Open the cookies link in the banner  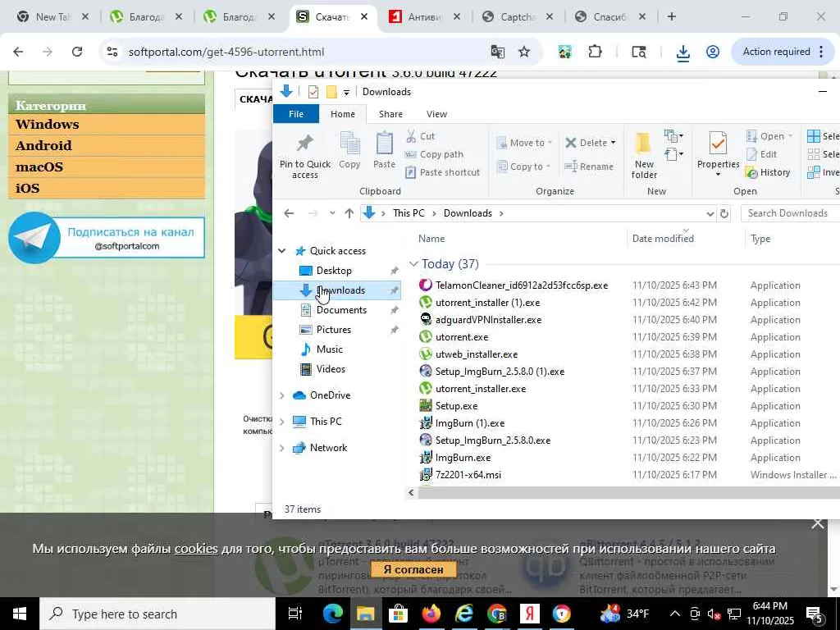(x=196, y=549)
